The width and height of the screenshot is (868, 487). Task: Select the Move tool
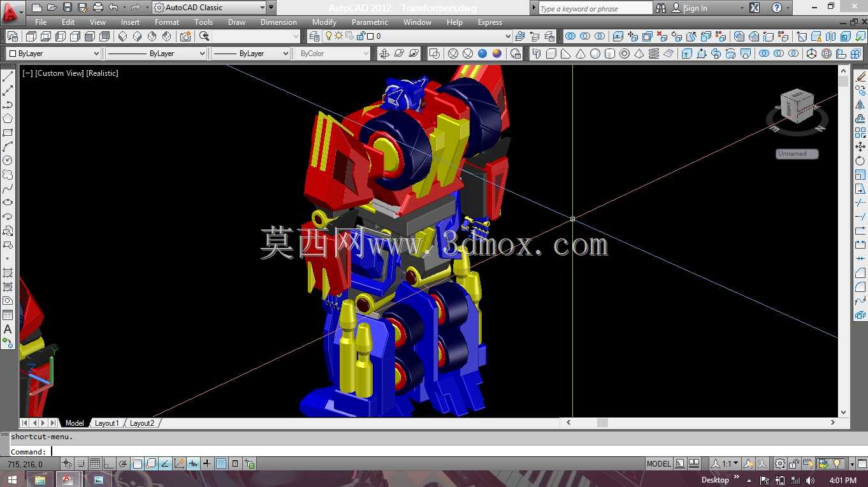point(860,147)
